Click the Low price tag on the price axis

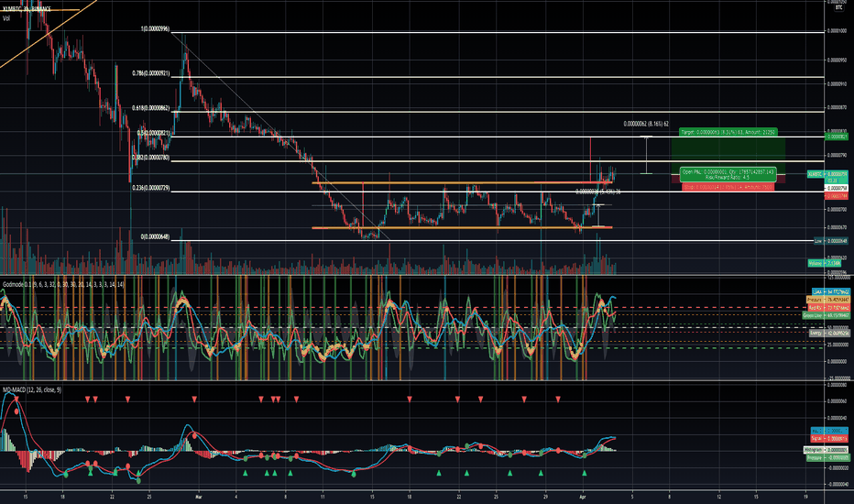tap(830, 241)
